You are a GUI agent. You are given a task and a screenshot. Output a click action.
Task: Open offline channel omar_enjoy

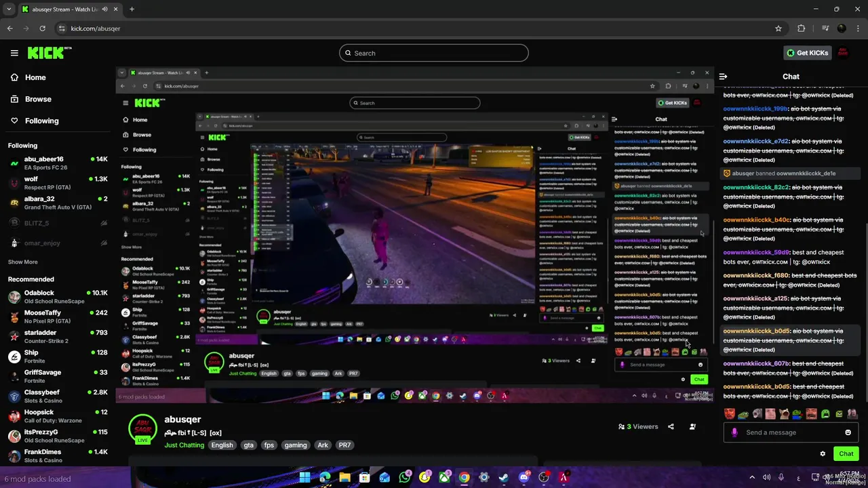[x=58, y=243]
